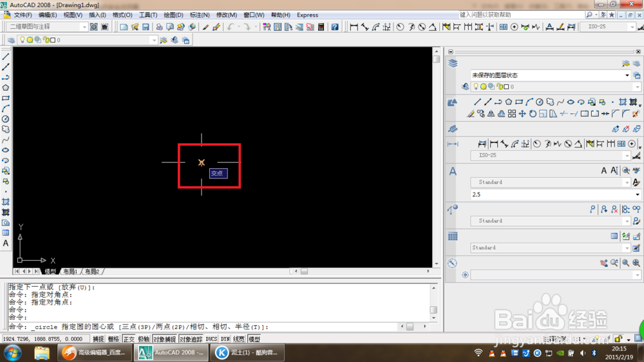
Task: Switch to 高级编辑器 browser taskbar item
Action: [x=95, y=352]
